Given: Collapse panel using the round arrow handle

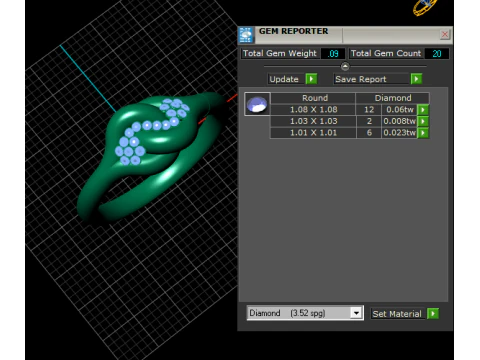Looking at the screenshot, I should point(345,66).
